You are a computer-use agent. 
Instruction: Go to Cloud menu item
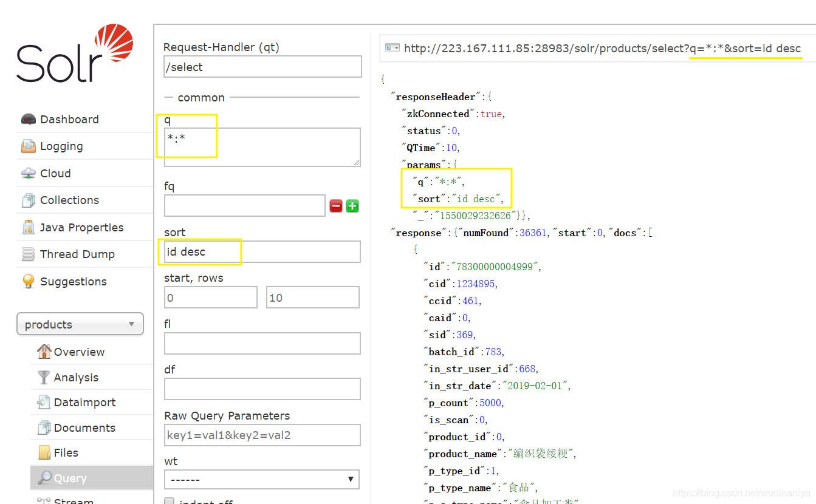coord(55,173)
